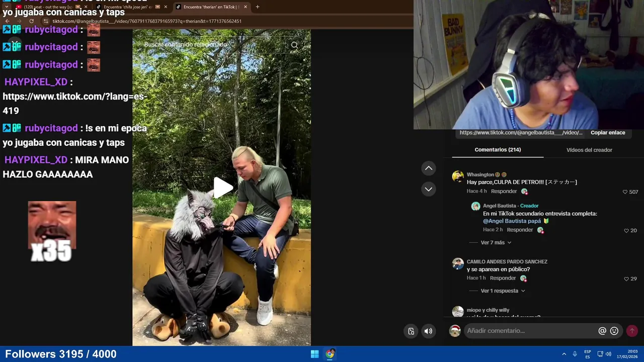Expand 'Ver 1 respuesta'
The height and width of the screenshot is (362, 644).
[x=503, y=291]
